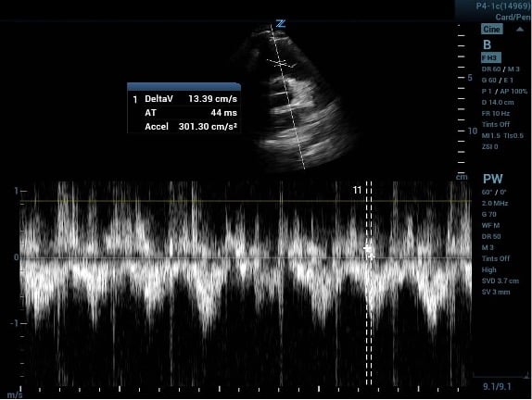The width and height of the screenshot is (532, 400).
Task: Click the yellow horizontal line across the spectrum
Action: (246, 201)
